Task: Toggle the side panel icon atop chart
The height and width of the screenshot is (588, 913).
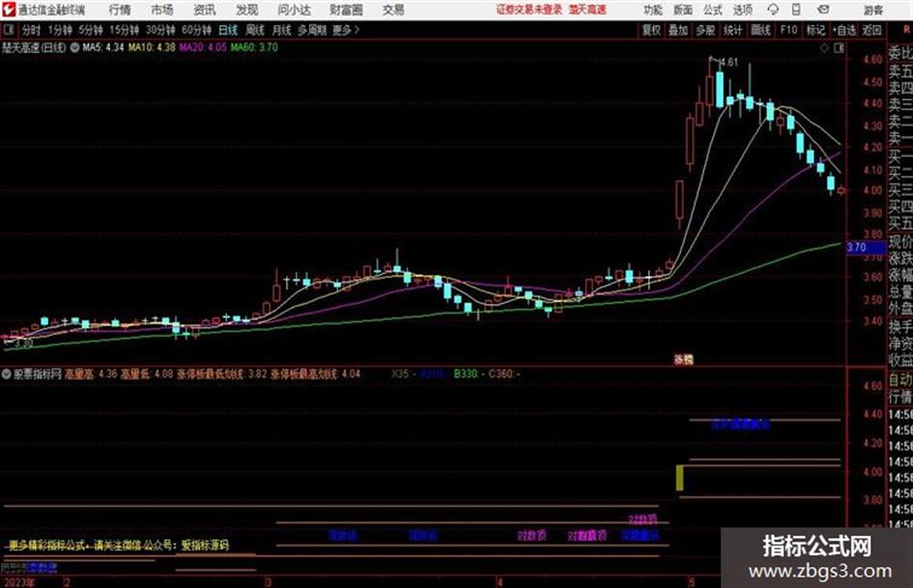Action: click(x=839, y=48)
